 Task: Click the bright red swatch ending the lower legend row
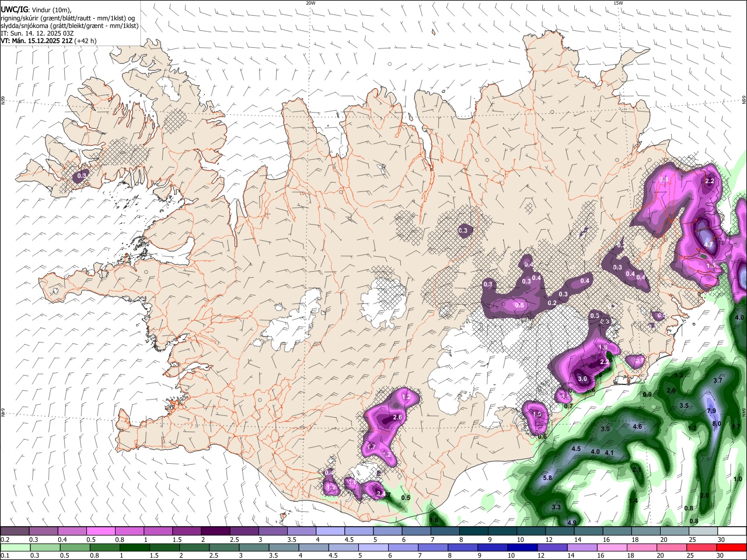tap(732, 548)
